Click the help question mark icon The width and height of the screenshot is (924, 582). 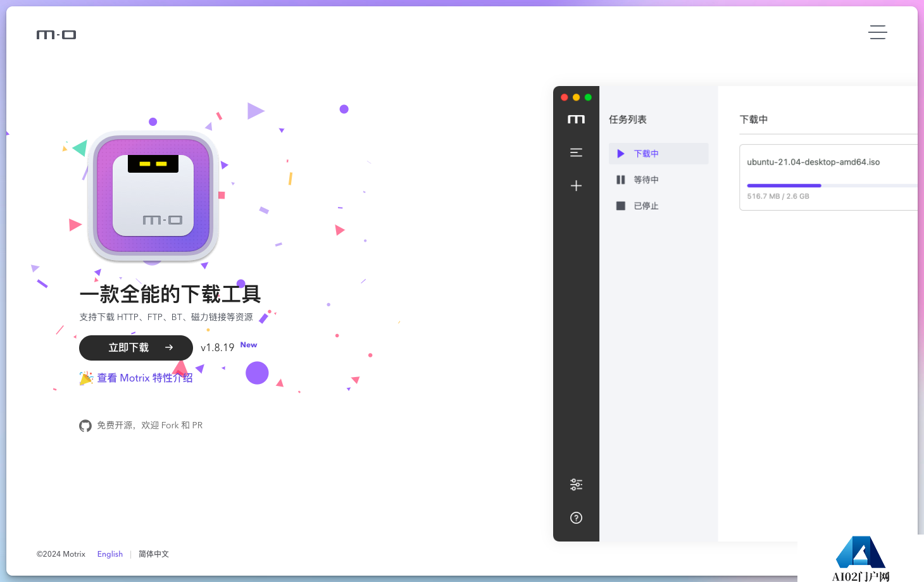(576, 518)
